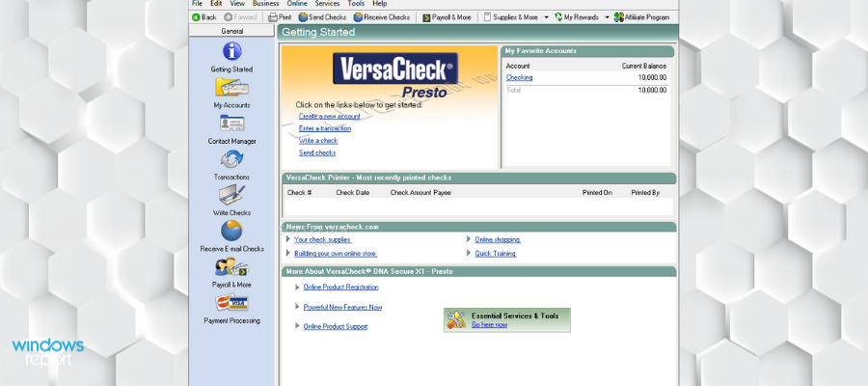The width and height of the screenshot is (868, 386).
Task: Open the Powerful New Features Now link
Action: pyautogui.click(x=342, y=307)
